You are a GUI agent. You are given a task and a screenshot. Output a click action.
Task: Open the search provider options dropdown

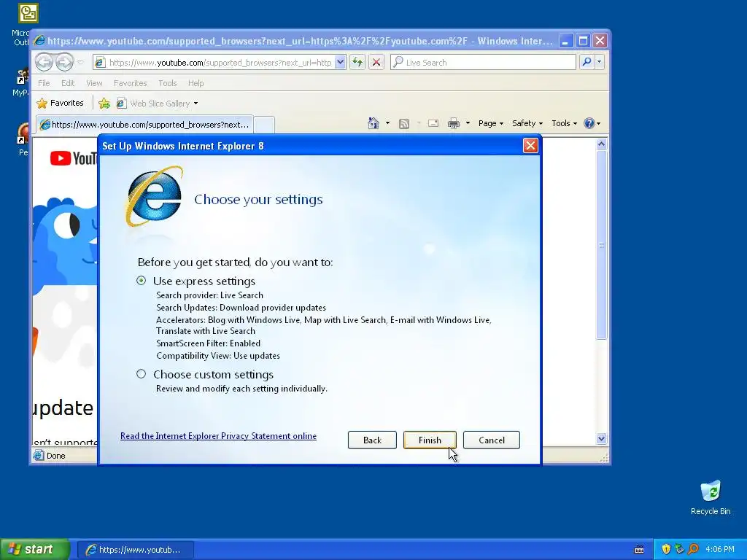600,62
